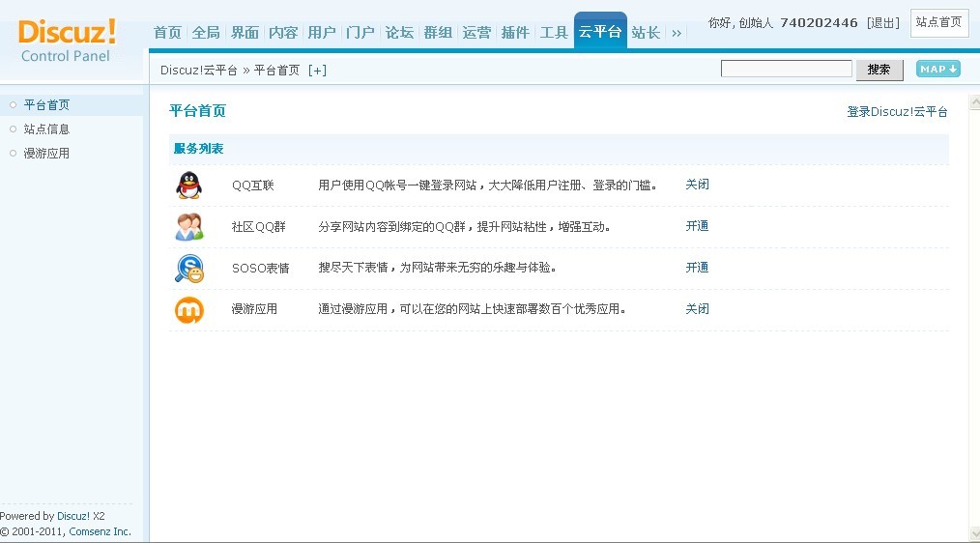Select the active 云平台 tab
This screenshot has height=543, width=980.
click(x=600, y=31)
